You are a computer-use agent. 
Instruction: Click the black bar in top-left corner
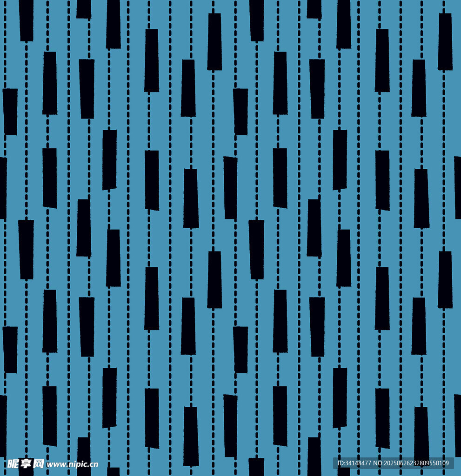[x=26, y=20]
